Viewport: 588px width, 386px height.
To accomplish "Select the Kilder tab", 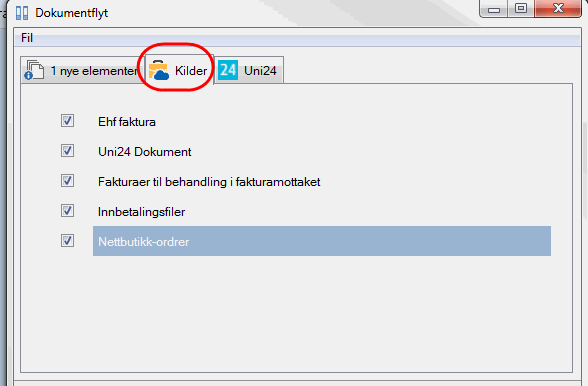I will click(x=179, y=69).
